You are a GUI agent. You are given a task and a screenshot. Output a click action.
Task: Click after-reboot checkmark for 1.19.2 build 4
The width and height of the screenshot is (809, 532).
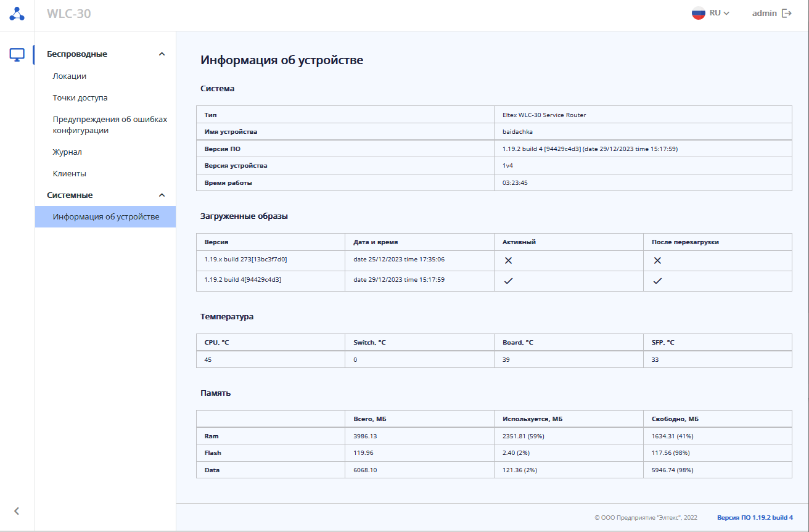(x=657, y=281)
